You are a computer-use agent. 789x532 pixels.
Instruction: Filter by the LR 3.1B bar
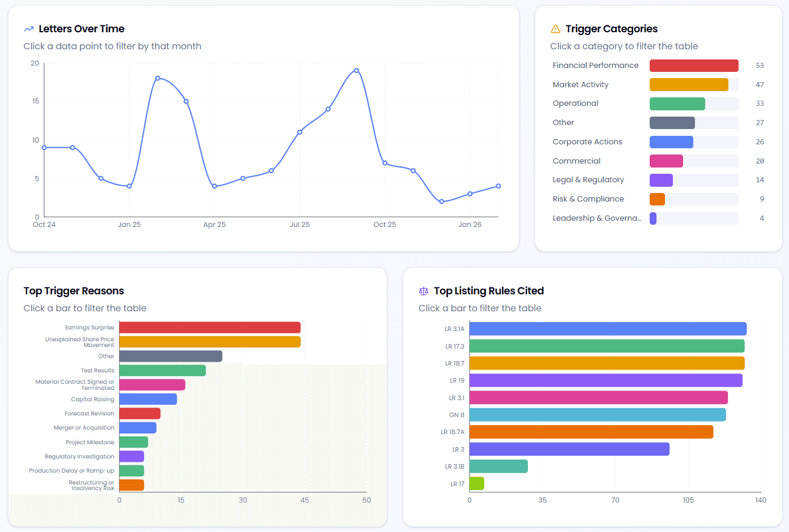point(498,466)
